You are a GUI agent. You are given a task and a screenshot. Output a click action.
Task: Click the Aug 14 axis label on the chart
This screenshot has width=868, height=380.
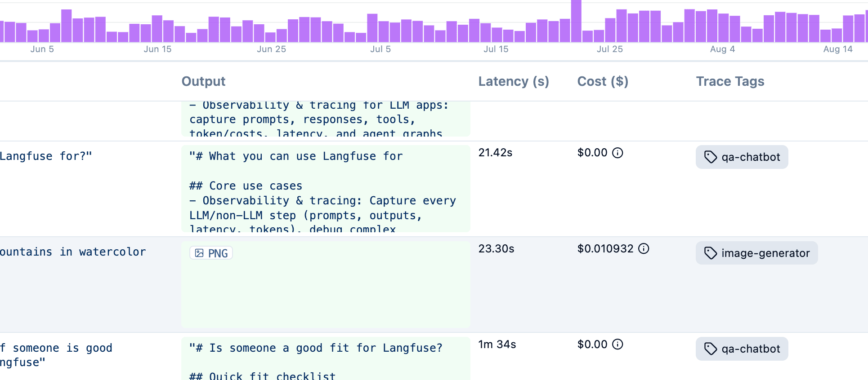838,49
